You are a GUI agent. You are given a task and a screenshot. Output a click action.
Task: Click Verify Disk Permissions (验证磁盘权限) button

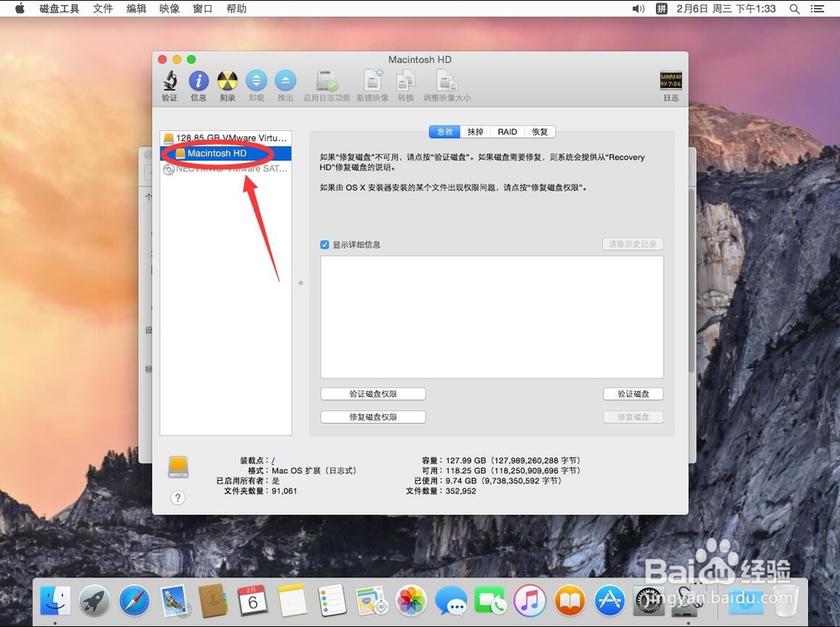[x=373, y=394]
